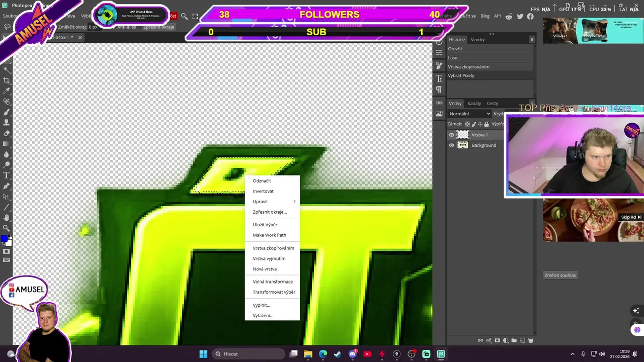This screenshot has width=644, height=362.
Task: Open the API link
Action: (x=497, y=16)
